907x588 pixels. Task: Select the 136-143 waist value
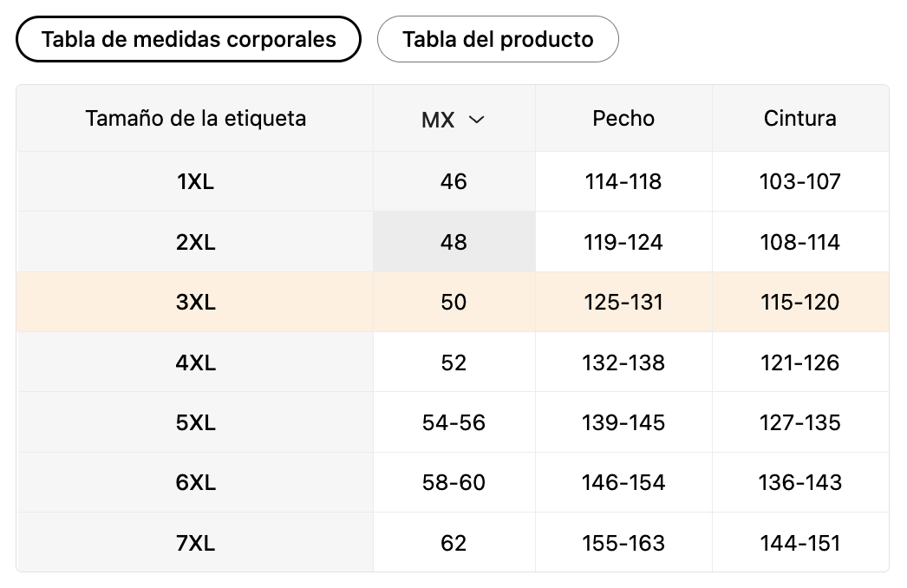tap(800, 482)
